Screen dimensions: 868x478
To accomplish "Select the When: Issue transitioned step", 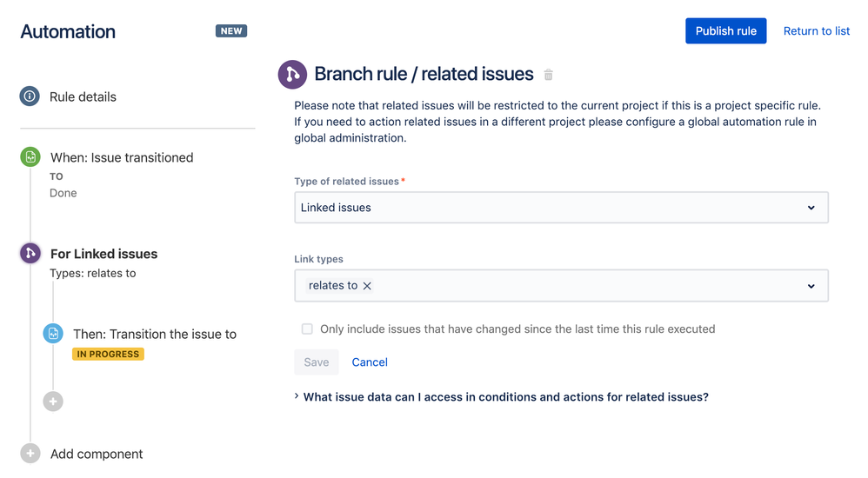I will click(x=122, y=157).
